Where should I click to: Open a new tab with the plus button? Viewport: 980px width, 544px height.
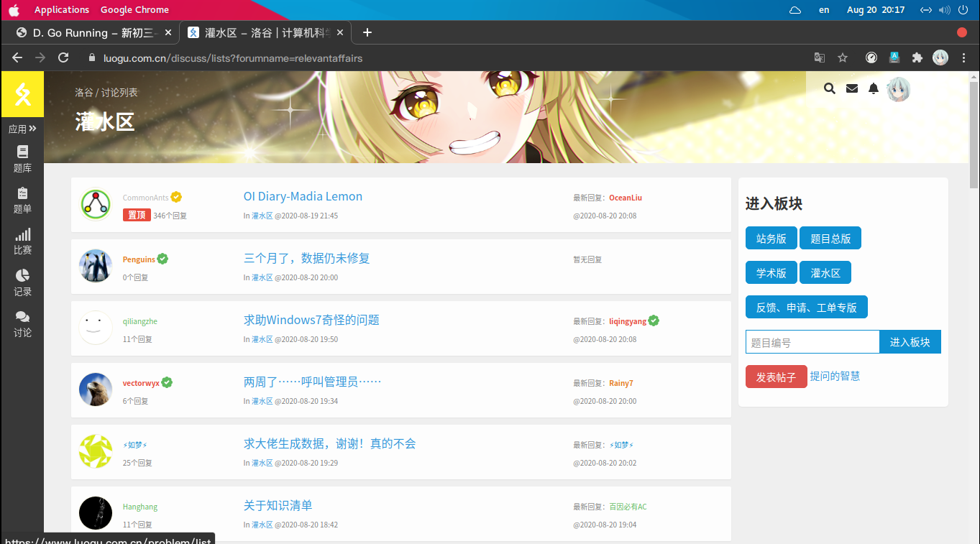(367, 32)
